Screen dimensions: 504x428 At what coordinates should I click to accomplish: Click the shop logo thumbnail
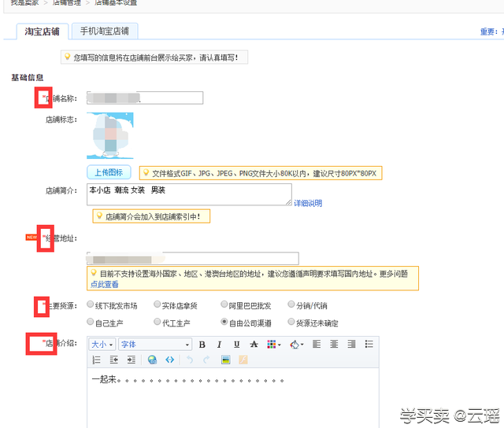[110, 136]
